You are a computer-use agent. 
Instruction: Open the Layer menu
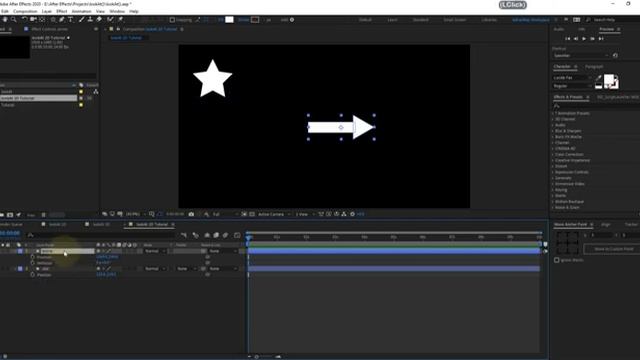[47, 11]
